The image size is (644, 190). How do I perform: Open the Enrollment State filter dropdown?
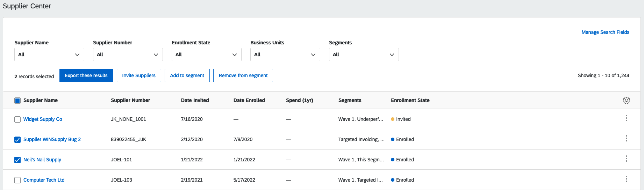pos(207,54)
